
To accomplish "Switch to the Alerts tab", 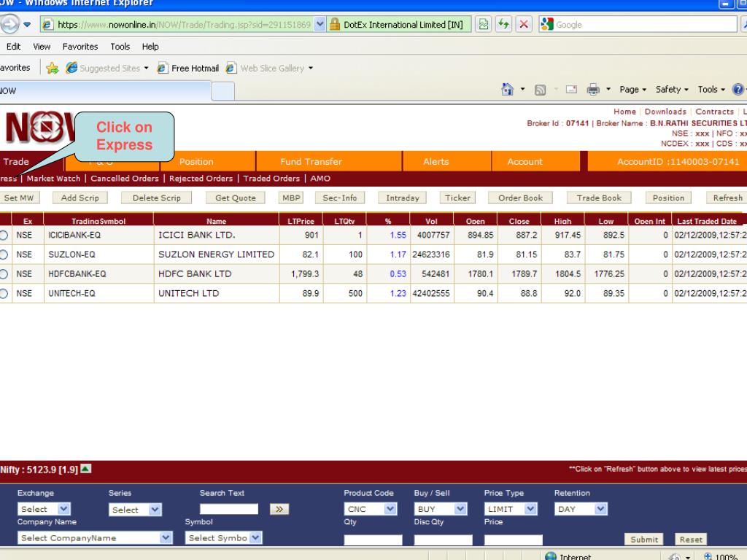I will 447,161.
